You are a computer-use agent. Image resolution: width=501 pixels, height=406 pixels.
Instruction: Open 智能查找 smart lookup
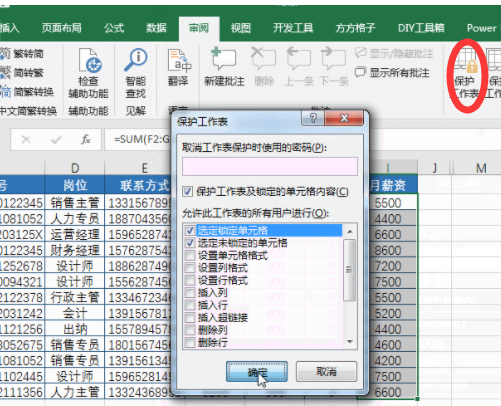(x=135, y=73)
